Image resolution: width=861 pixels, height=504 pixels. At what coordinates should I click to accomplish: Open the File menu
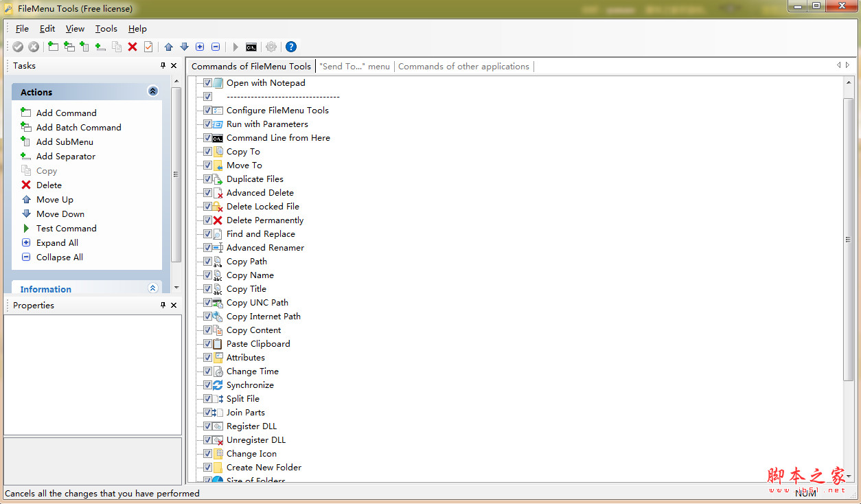pos(22,29)
